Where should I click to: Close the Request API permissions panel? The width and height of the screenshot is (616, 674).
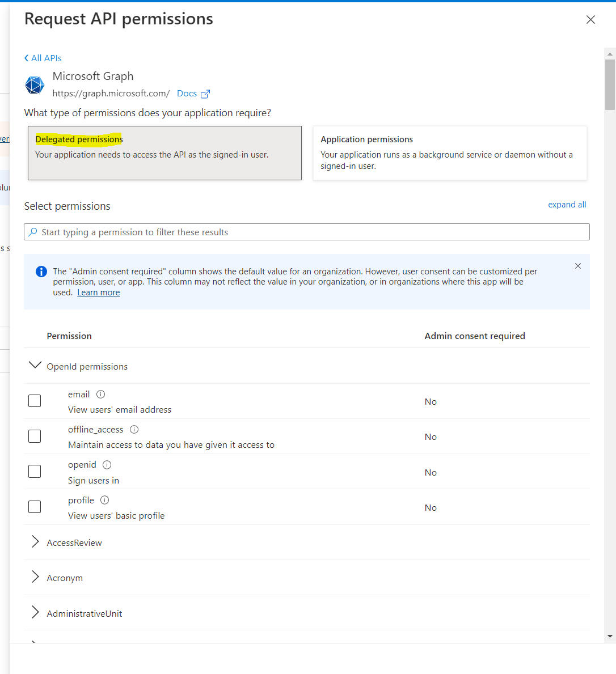(x=590, y=20)
